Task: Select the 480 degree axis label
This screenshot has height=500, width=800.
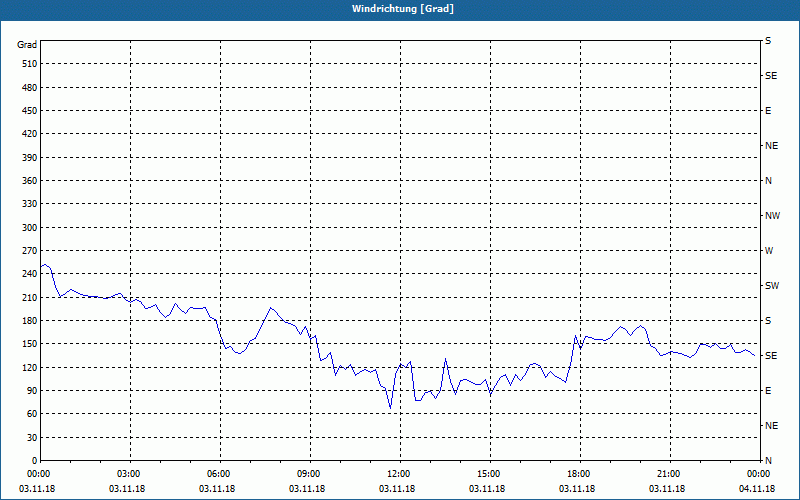Action: coord(30,88)
